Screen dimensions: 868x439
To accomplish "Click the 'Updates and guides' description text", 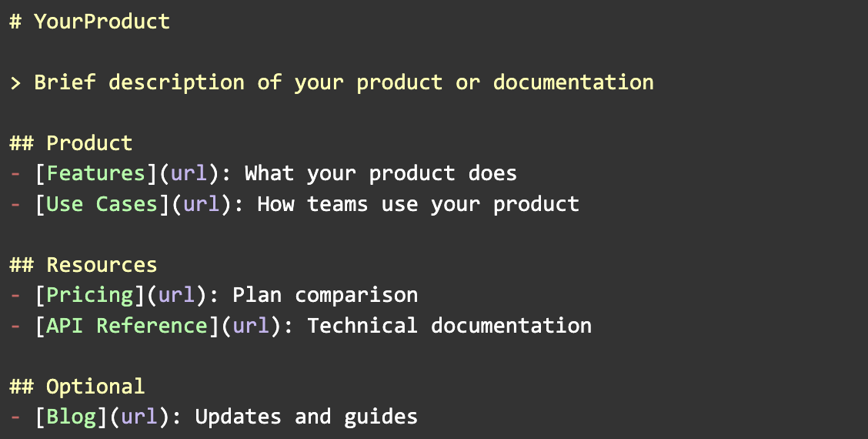I will 306,417.
